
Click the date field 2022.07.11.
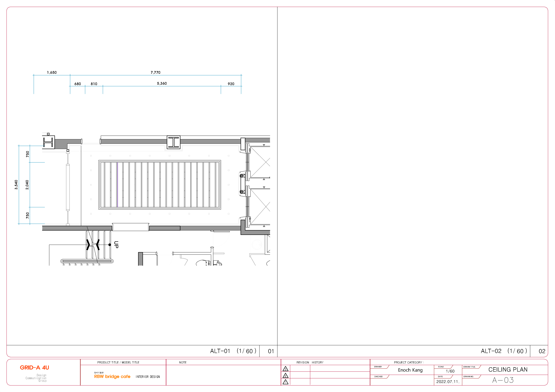448,382
